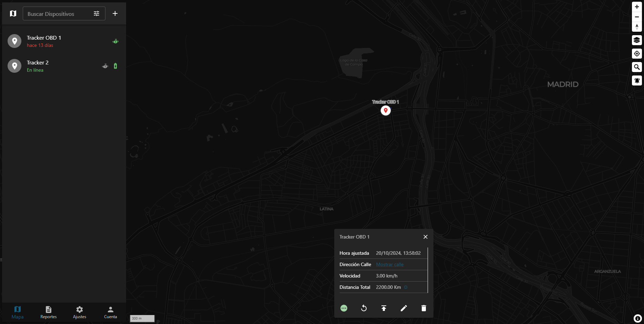Open the Cuenta section
The width and height of the screenshot is (644, 324).
pyautogui.click(x=110, y=312)
